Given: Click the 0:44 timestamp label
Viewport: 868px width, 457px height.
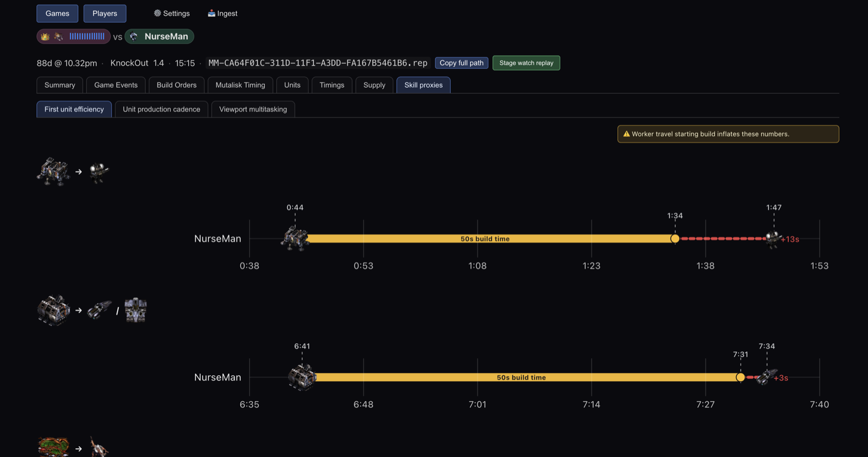Looking at the screenshot, I should pos(295,208).
